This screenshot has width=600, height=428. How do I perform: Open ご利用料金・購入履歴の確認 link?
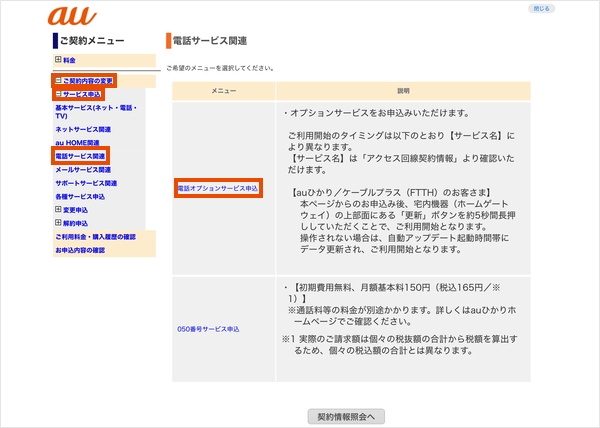(x=95, y=236)
